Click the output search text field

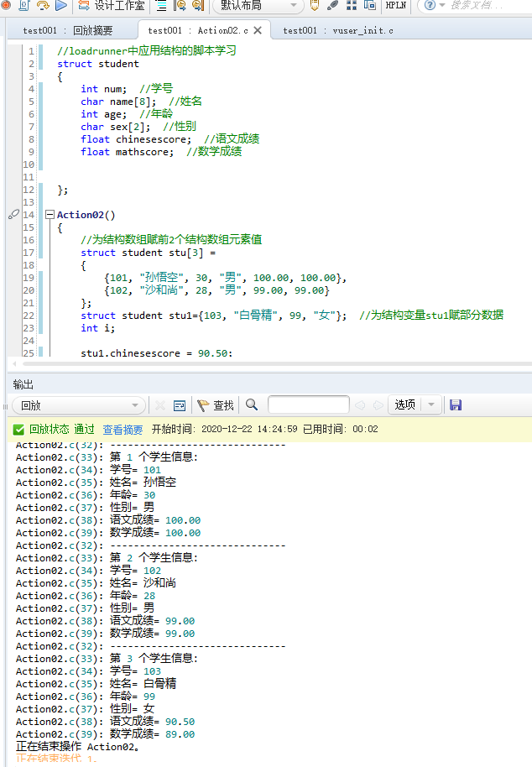pyautogui.click(x=309, y=404)
